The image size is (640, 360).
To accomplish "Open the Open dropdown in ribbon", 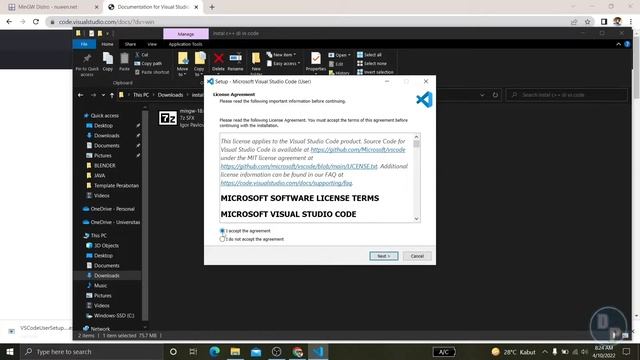I will 340,55.
